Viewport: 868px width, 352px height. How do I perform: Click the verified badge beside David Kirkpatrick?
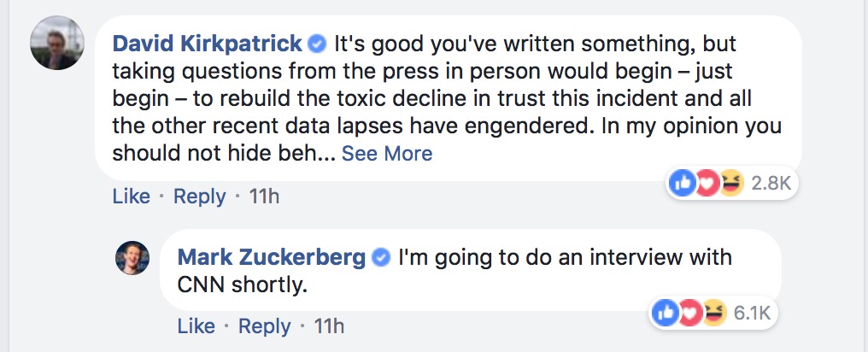[317, 44]
